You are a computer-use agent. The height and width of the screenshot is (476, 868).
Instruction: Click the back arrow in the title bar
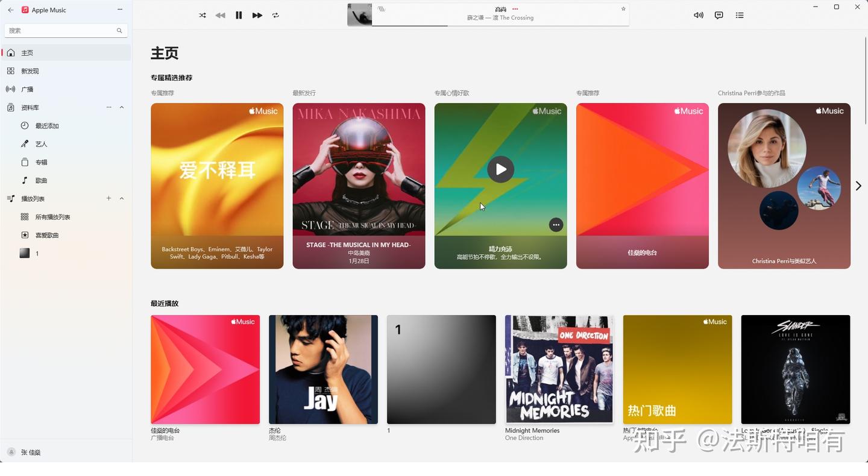click(x=11, y=10)
